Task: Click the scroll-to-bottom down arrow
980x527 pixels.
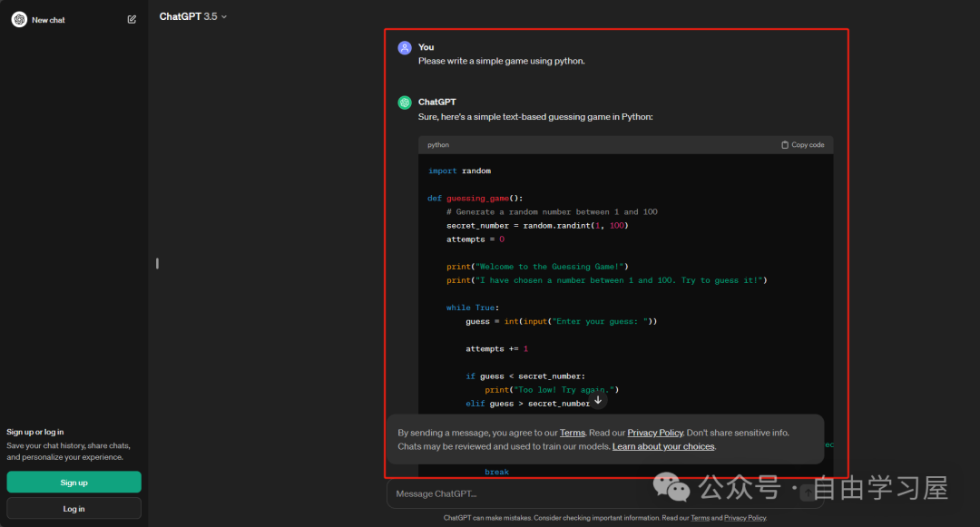Action: click(597, 400)
